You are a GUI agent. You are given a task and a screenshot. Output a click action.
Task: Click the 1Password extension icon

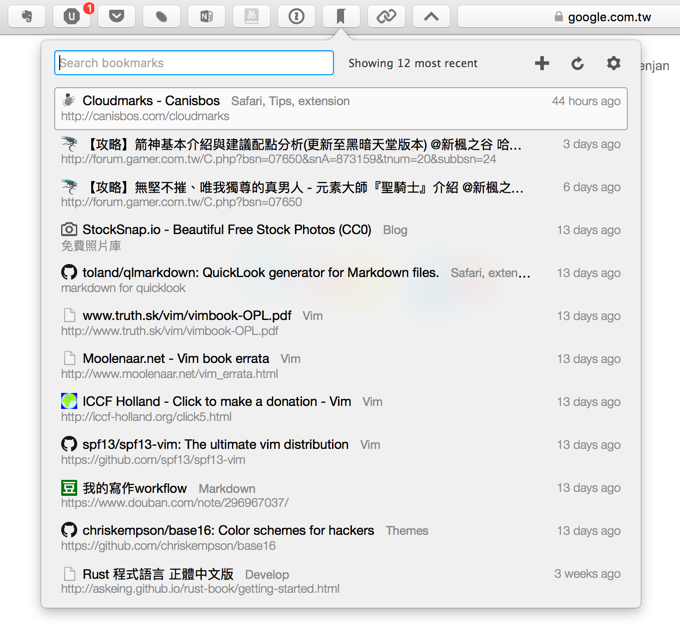click(x=296, y=16)
